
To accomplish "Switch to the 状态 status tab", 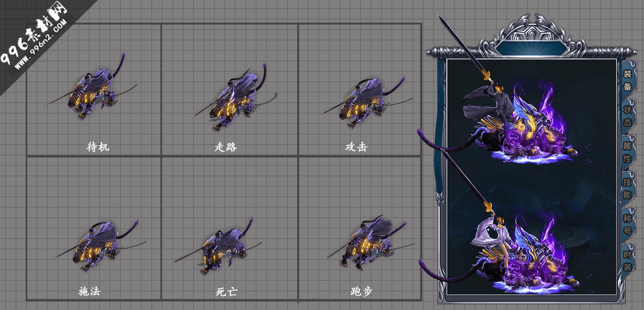I will 627,116.
